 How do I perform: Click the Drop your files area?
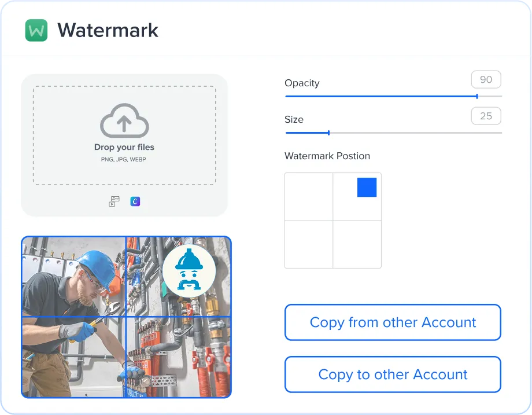click(124, 134)
